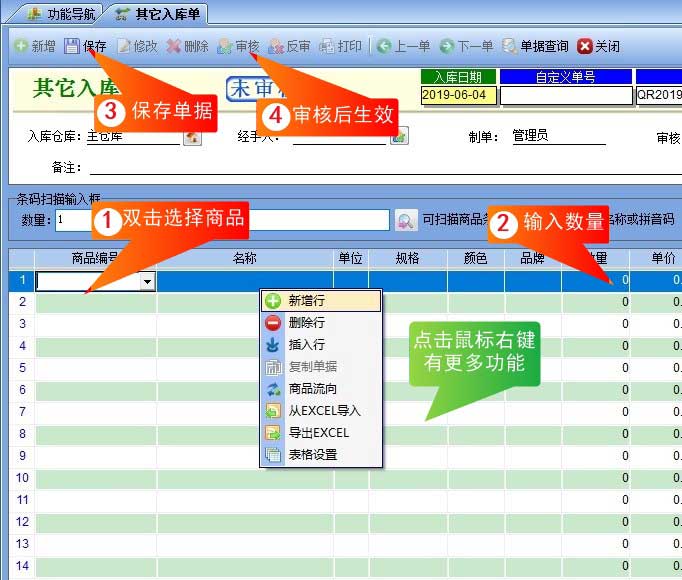
Task: Click the barcode search magnifier icon
Action: click(406, 221)
